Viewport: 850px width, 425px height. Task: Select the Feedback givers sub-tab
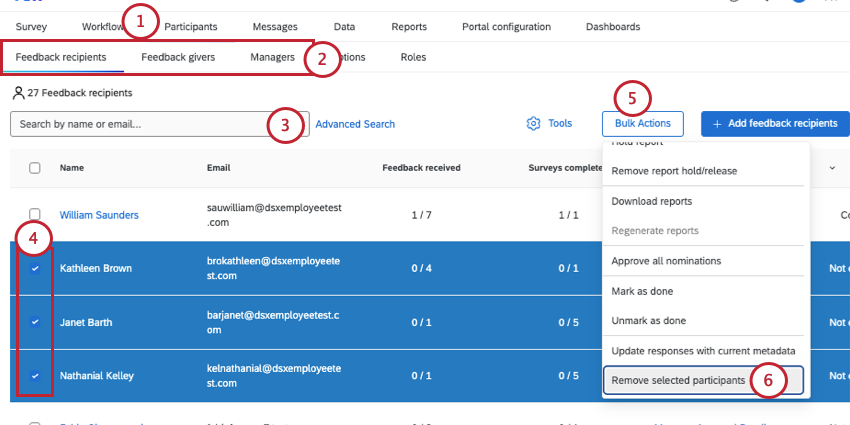pyautogui.click(x=178, y=57)
